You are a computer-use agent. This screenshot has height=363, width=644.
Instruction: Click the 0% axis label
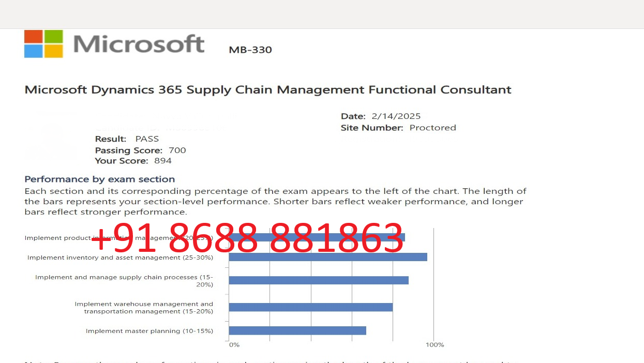pos(234,345)
